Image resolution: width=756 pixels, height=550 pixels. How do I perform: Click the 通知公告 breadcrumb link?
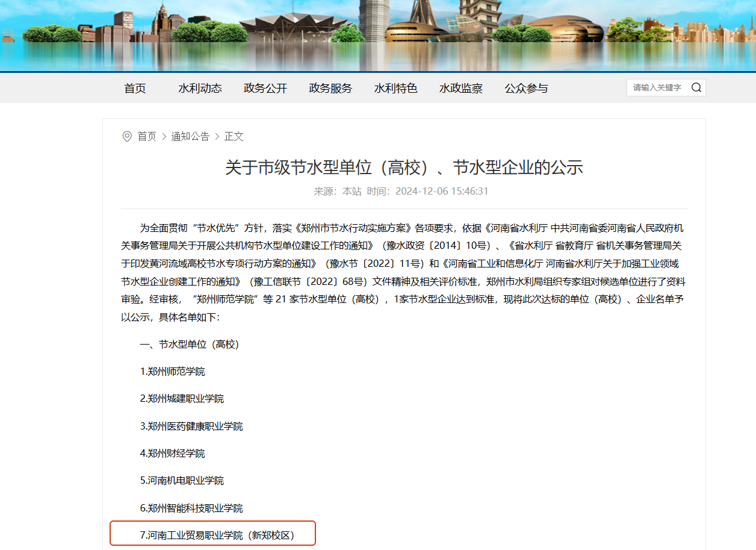pos(190,136)
